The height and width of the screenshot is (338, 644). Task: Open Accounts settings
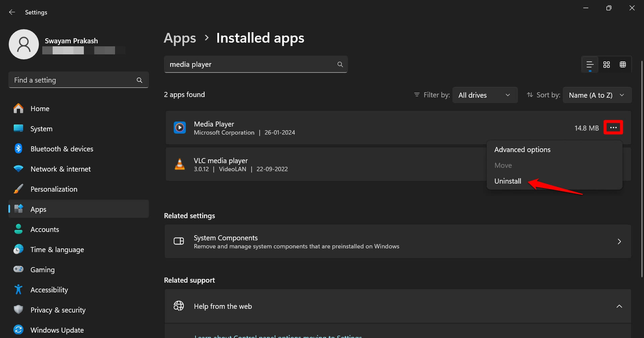[x=78, y=229]
